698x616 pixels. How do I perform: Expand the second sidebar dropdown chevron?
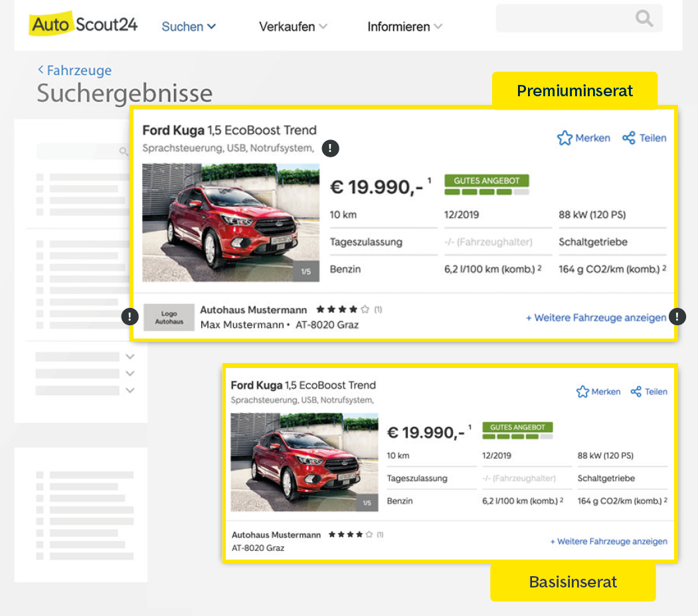pyautogui.click(x=130, y=374)
